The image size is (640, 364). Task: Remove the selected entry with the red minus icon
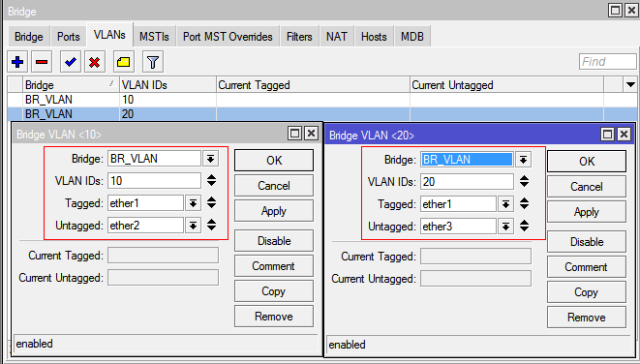coord(42,62)
